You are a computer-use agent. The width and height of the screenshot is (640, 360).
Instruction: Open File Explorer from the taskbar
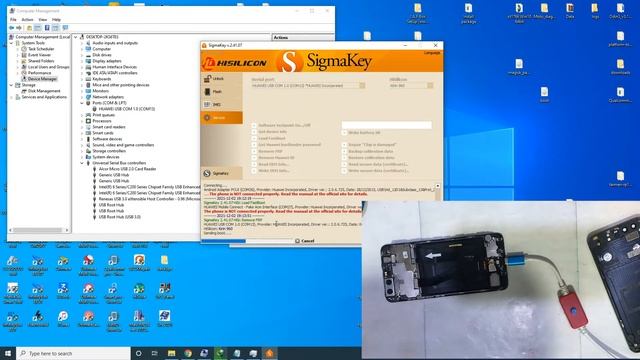point(171,353)
